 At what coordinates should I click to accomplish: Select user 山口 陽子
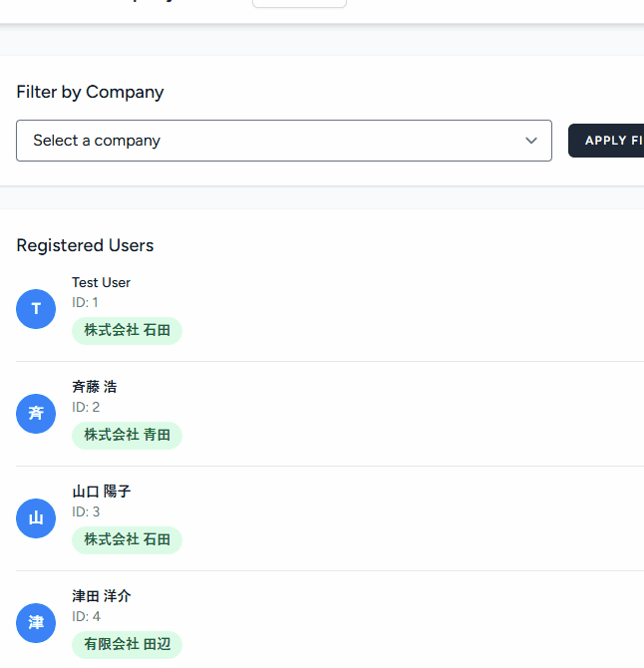point(101,492)
